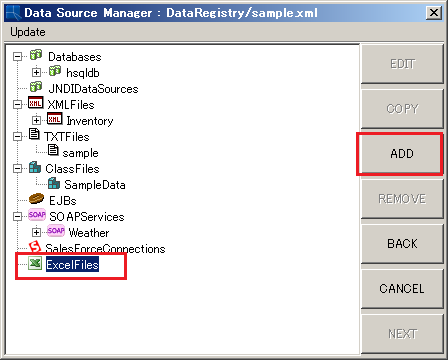Click the Inventory XML icon
This screenshot has height=360, width=448.
coord(54,119)
